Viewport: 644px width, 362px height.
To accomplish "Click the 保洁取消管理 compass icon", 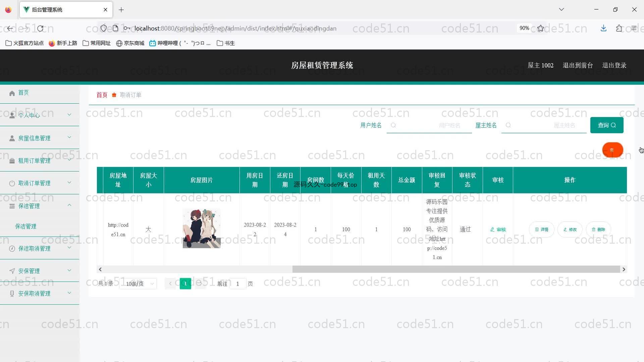I will pyautogui.click(x=12, y=249).
